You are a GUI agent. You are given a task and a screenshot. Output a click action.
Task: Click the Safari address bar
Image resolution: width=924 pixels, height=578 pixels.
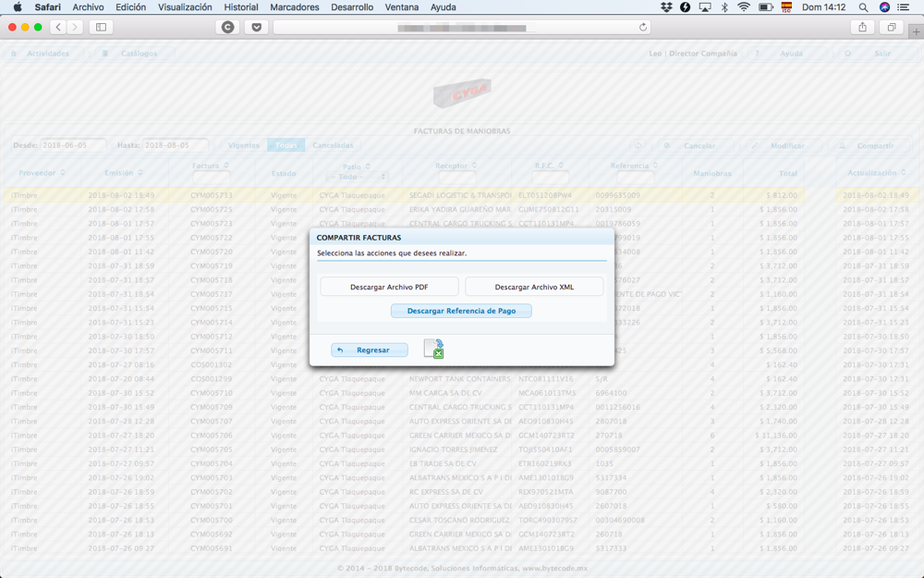tap(462, 28)
